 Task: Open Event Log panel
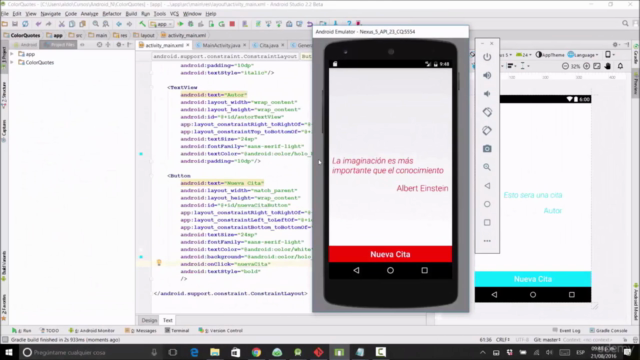click(x=567, y=331)
